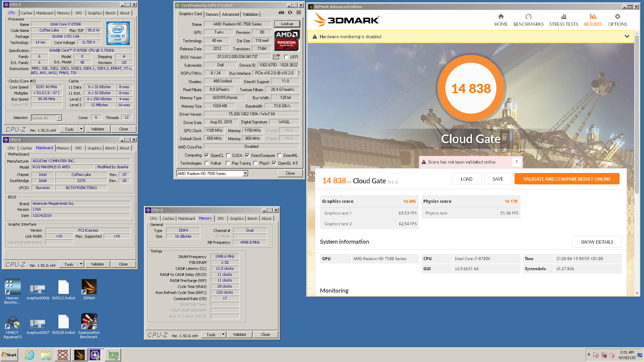This screenshot has height=362, width=644.
Task: Open Tools dropdown arrow in top CPU-Z window
Action: pyautogui.click(x=81, y=129)
